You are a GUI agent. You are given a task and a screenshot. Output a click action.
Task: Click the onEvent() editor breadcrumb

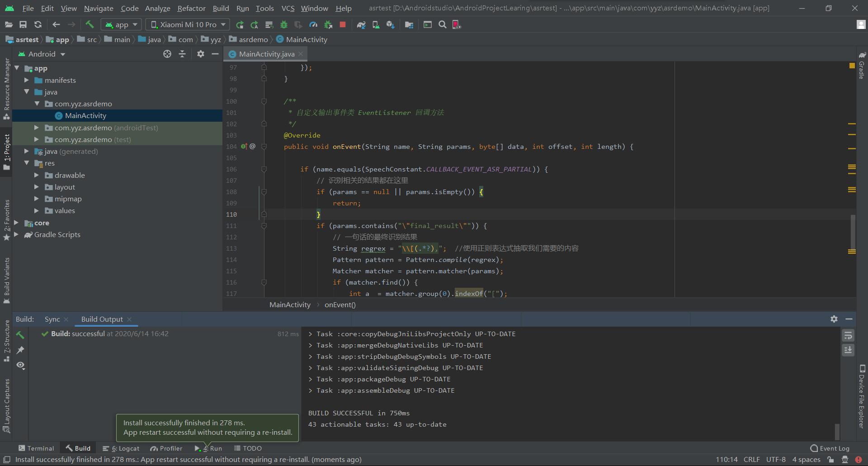[x=340, y=304]
